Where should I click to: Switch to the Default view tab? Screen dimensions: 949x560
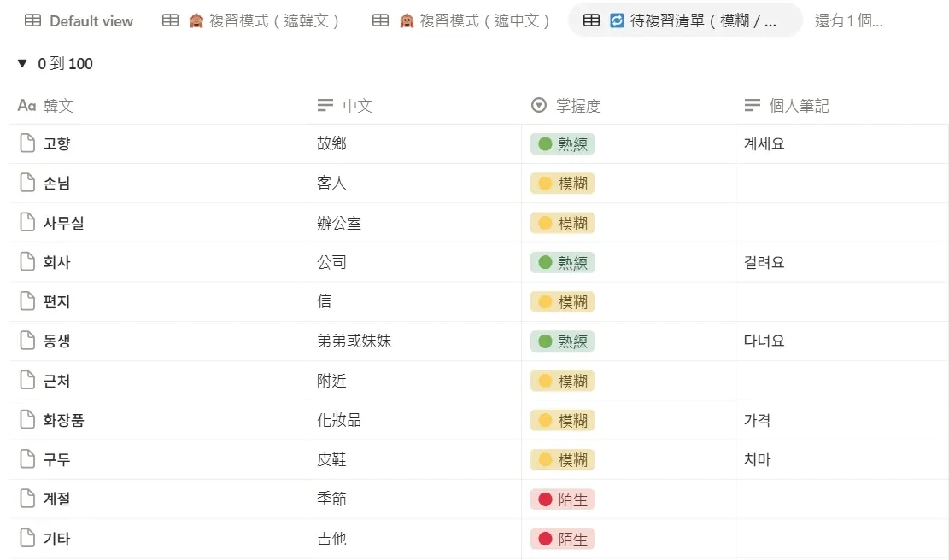[79, 20]
